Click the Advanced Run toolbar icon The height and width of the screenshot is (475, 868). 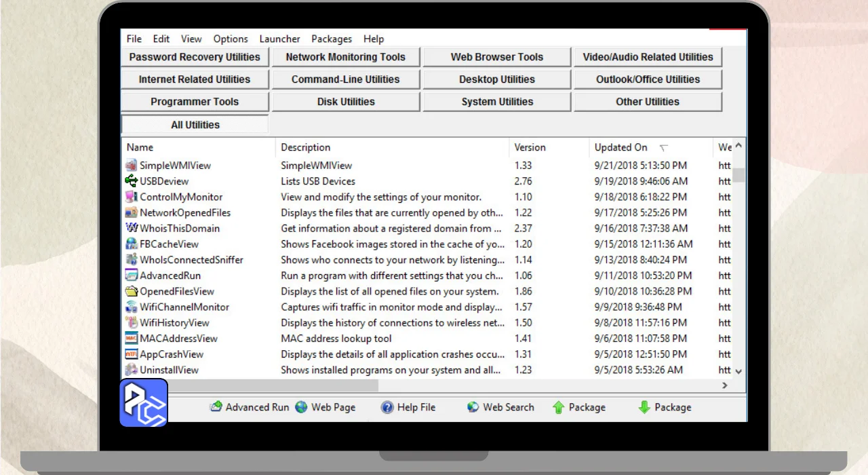[216, 407]
